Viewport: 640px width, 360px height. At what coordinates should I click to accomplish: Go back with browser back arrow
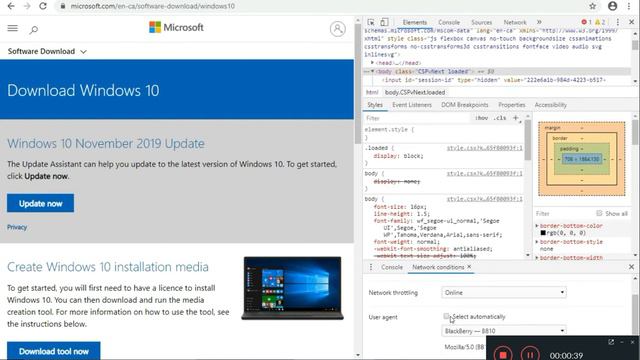11,6
